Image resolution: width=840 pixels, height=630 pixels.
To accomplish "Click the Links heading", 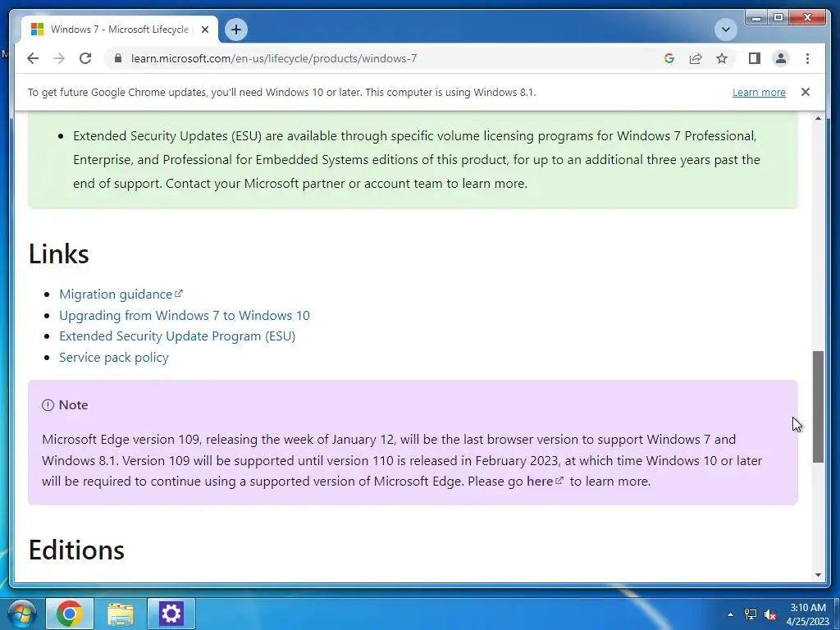I will (x=58, y=253).
